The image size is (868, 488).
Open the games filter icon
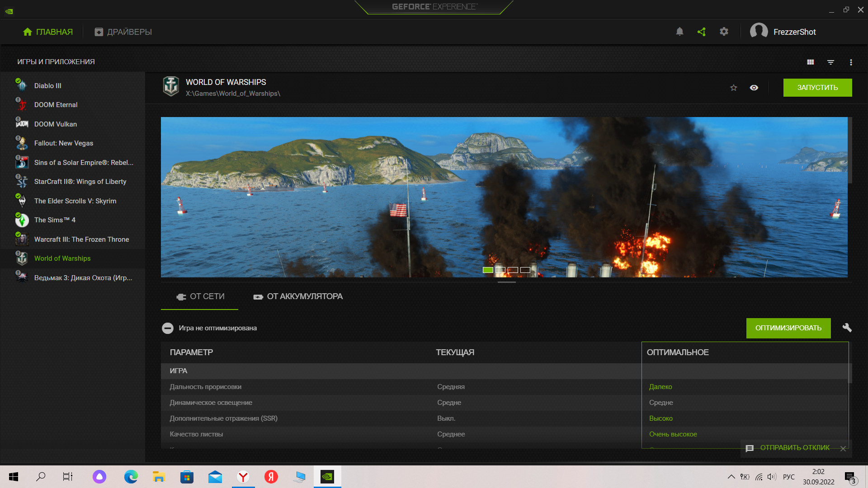(x=830, y=62)
